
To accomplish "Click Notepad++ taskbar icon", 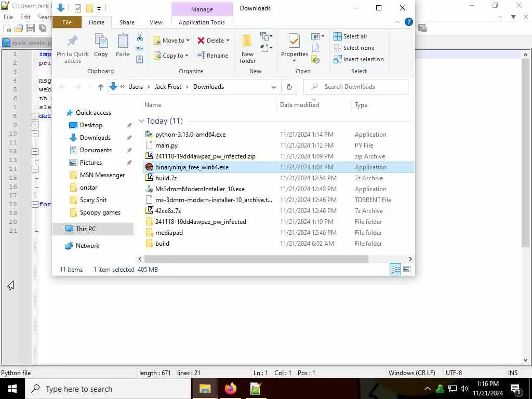I will [x=256, y=389].
